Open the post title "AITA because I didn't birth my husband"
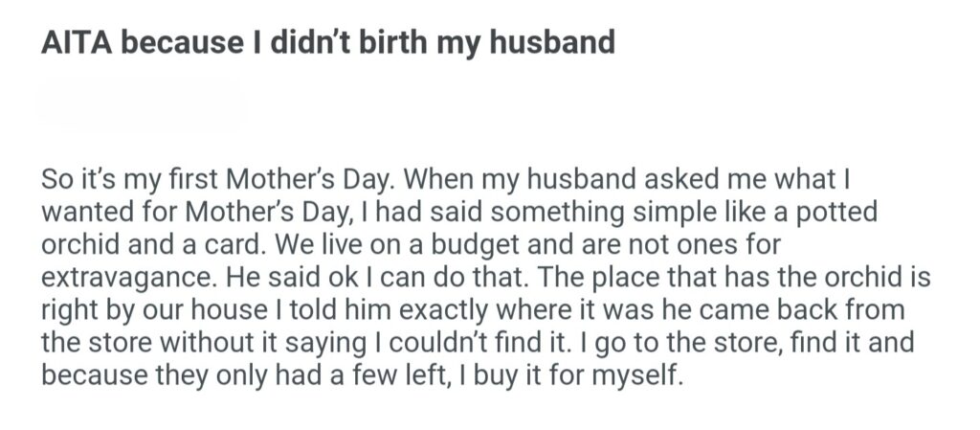This screenshot has height=430, width=980. pos(327,44)
